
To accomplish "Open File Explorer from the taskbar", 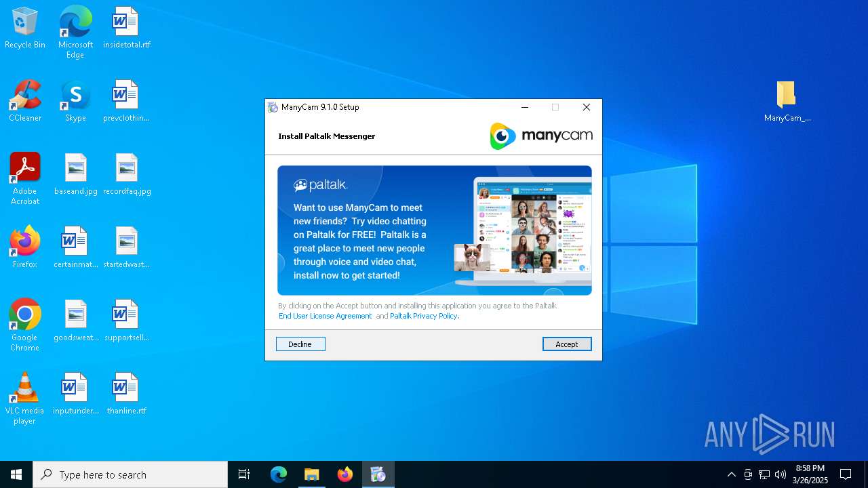I will [x=312, y=474].
